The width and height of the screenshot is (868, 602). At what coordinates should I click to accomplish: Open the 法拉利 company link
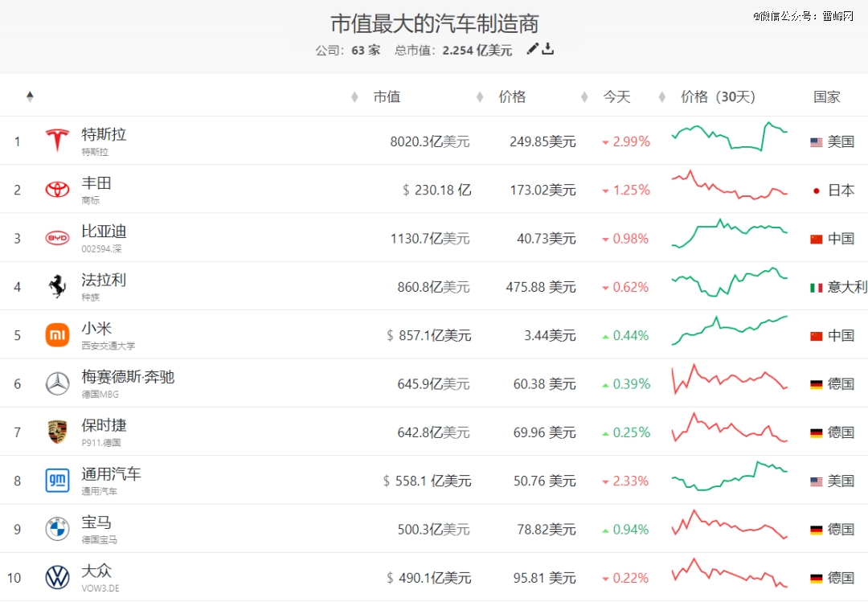pyautogui.click(x=104, y=281)
